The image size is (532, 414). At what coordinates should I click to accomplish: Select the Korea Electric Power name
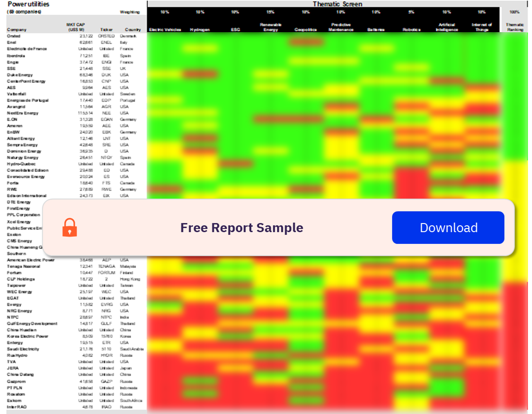coord(28,336)
